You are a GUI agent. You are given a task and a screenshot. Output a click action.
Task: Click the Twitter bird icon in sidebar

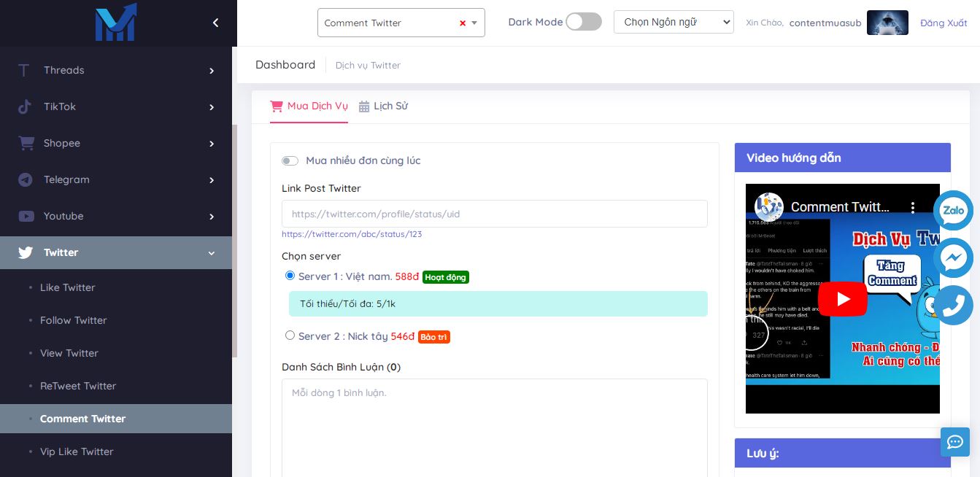pyautogui.click(x=26, y=252)
